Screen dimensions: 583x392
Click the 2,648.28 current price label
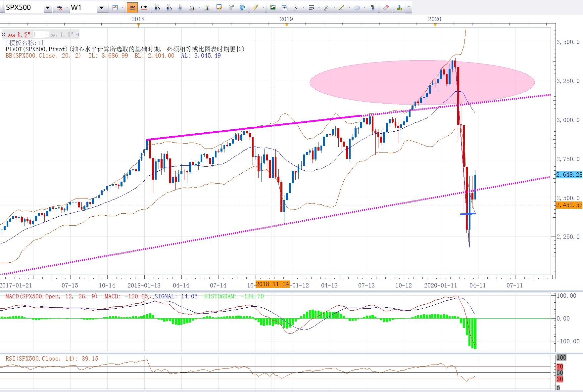point(569,175)
